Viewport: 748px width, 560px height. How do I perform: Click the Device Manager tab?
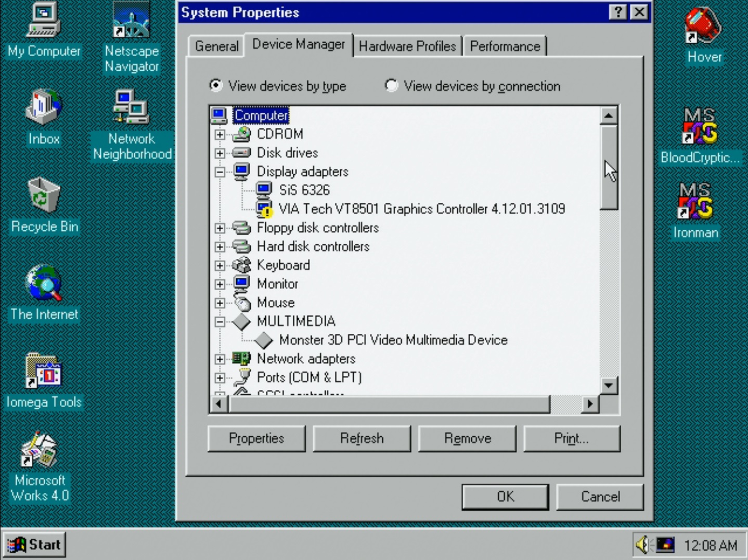(x=299, y=45)
